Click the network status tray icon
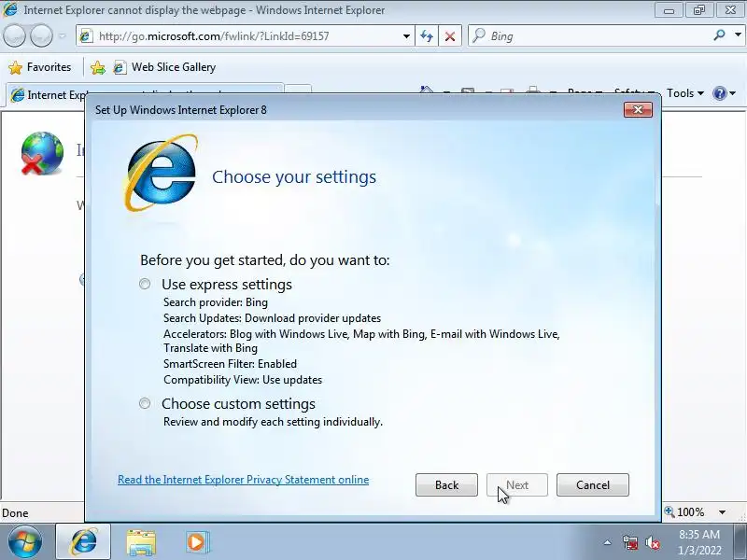The image size is (747, 560). (629, 542)
